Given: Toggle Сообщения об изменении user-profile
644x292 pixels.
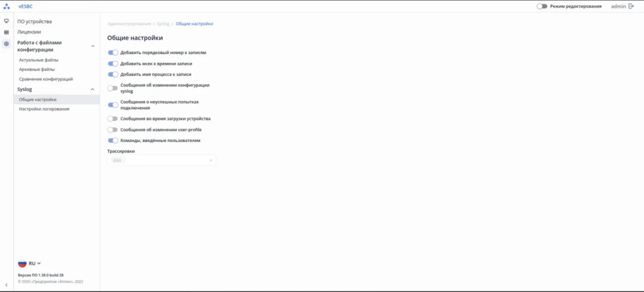Looking at the screenshot, I should click(x=113, y=130).
